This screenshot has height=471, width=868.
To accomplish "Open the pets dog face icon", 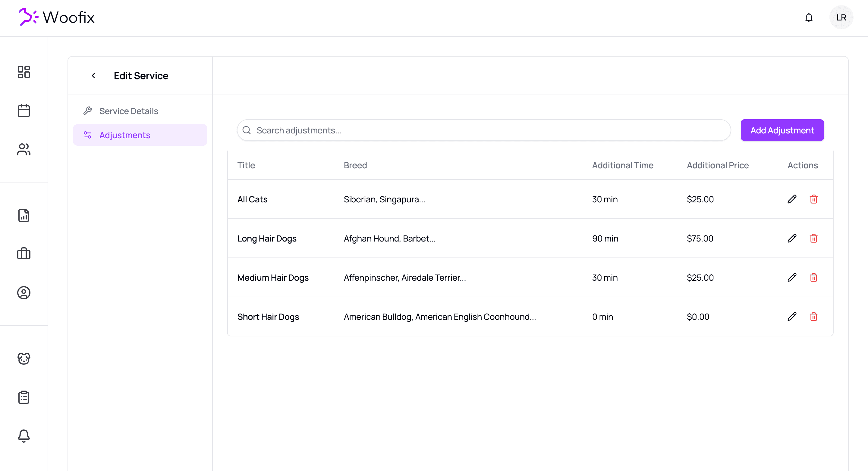I will pos(24,359).
